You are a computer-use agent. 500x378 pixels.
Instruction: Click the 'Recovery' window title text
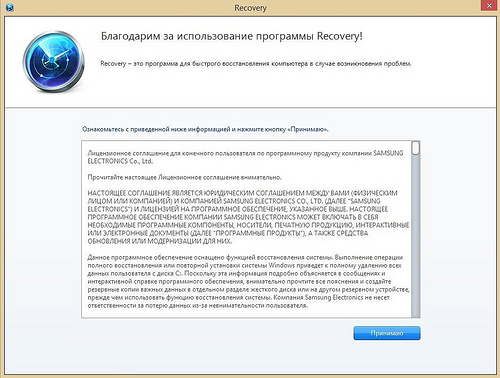[x=250, y=8]
